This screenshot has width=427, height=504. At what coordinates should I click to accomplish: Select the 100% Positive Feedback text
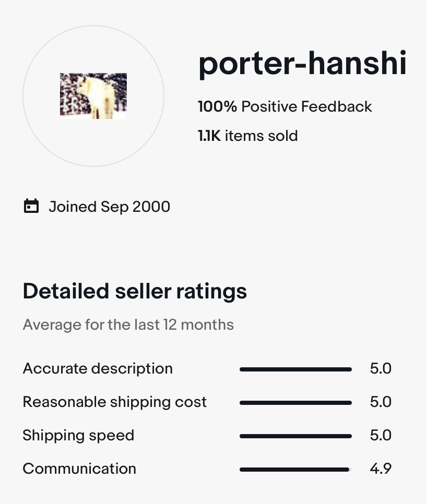285,107
